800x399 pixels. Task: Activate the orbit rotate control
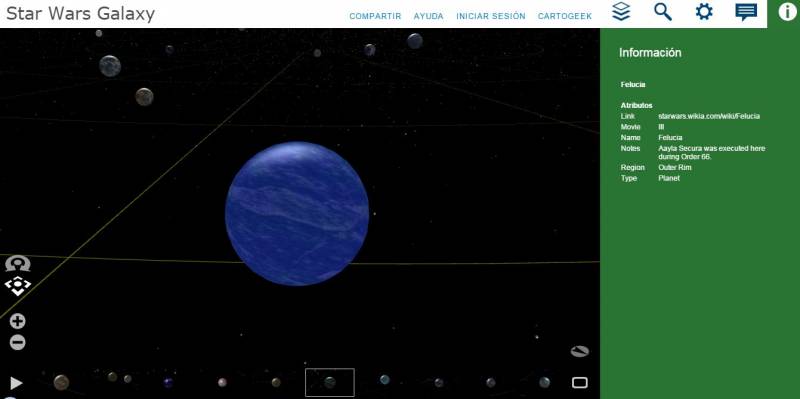pos(18,264)
